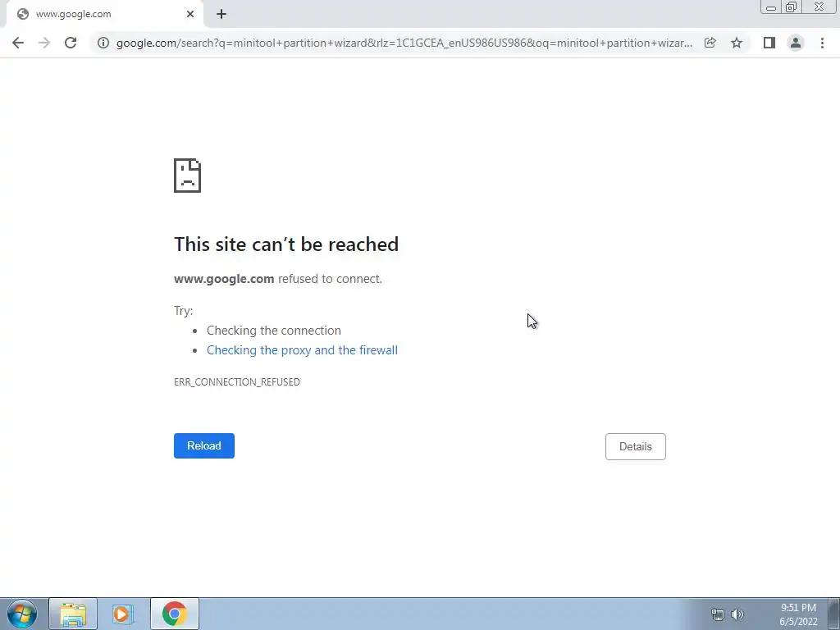The width and height of the screenshot is (840, 630).
Task: Click the address bar URL field
Action: point(404,43)
